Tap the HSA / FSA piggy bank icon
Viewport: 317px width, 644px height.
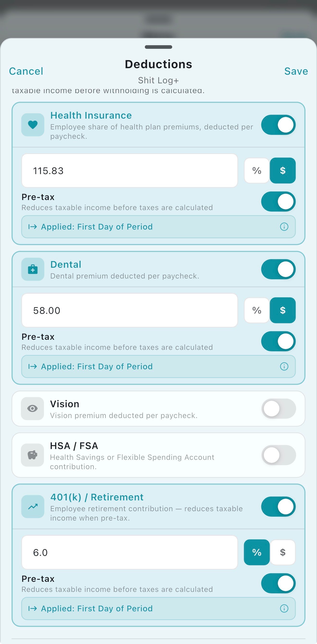(32, 455)
